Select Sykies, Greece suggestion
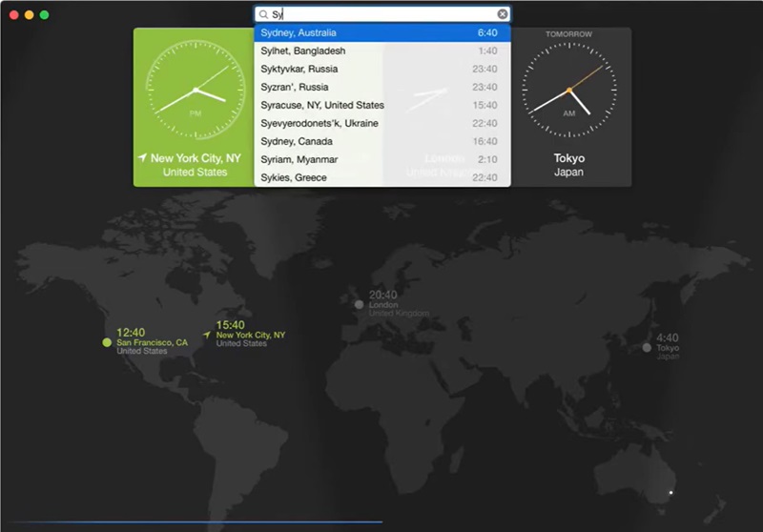Viewport: 763px width, 532px height. pyautogui.click(x=382, y=177)
